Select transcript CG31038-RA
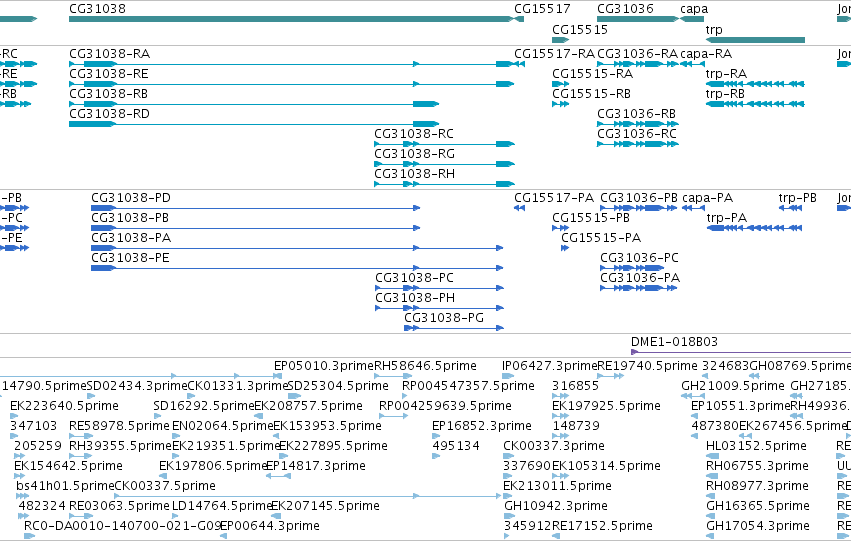Viewport: 851px width, 541px height. point(291,64)
